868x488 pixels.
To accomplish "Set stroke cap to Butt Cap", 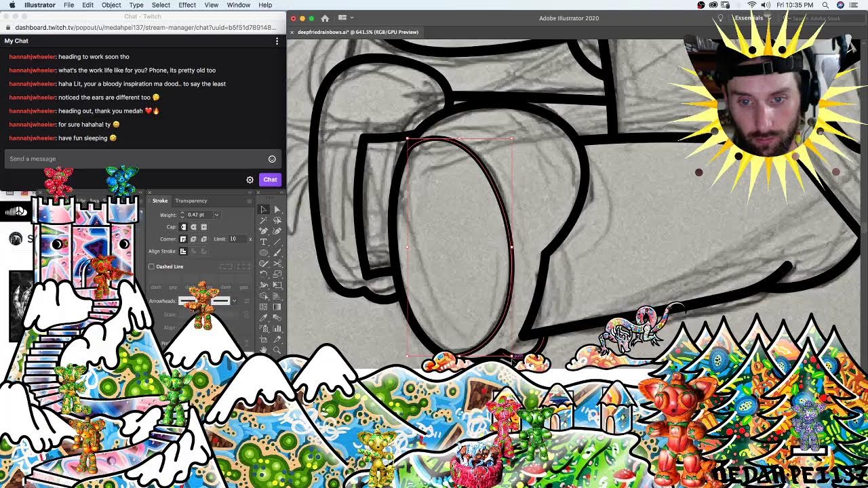I will tap(183, 227).
